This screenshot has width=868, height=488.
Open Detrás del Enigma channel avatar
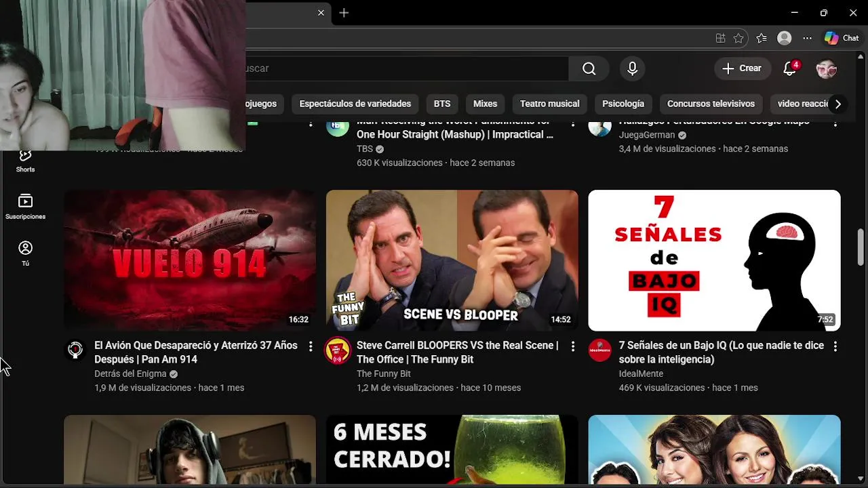click(75, 350)
